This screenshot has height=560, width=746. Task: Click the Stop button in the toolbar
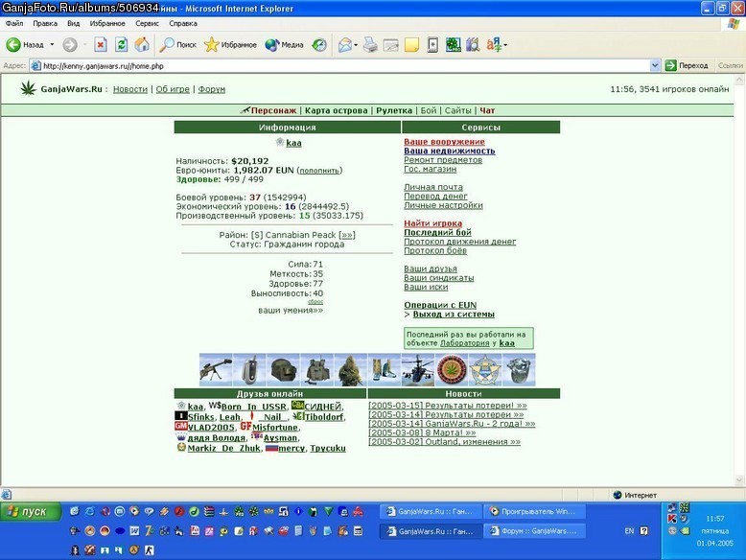(x=101, y=45)
